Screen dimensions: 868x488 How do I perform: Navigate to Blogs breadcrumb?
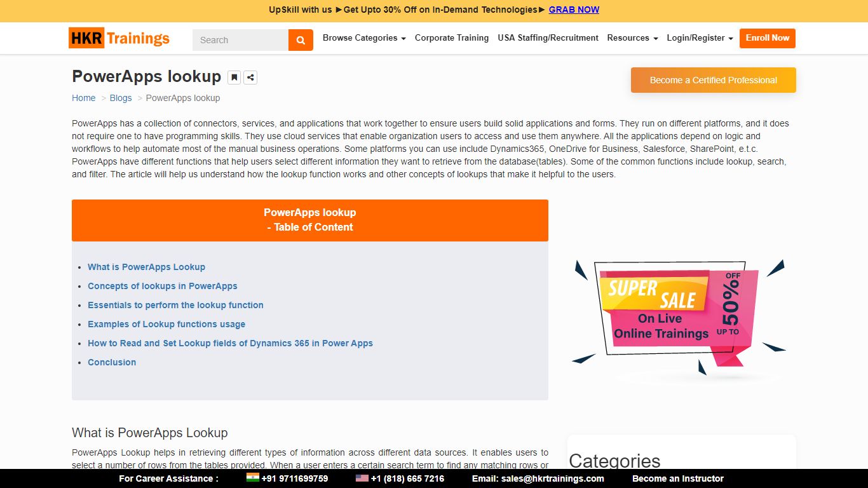[x=121, y=98]
